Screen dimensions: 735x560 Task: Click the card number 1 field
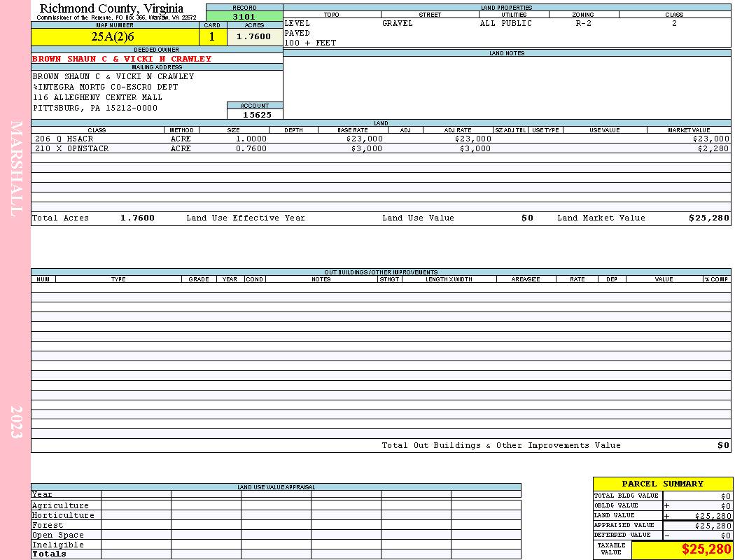tap(213, 36)
